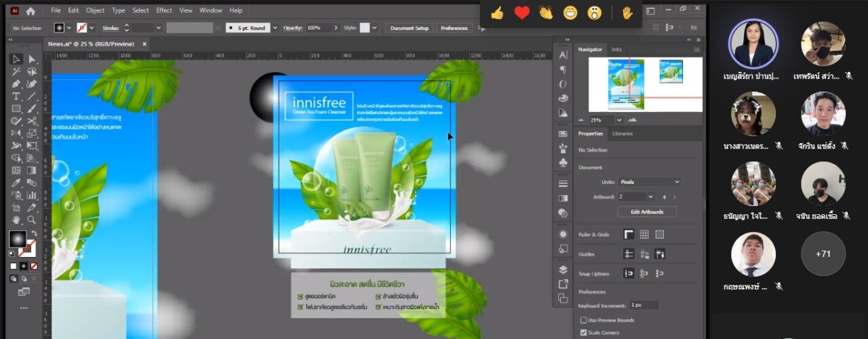Screen dimensions: 868x339
Task: Select the Lasso tool
Action: 31,71
